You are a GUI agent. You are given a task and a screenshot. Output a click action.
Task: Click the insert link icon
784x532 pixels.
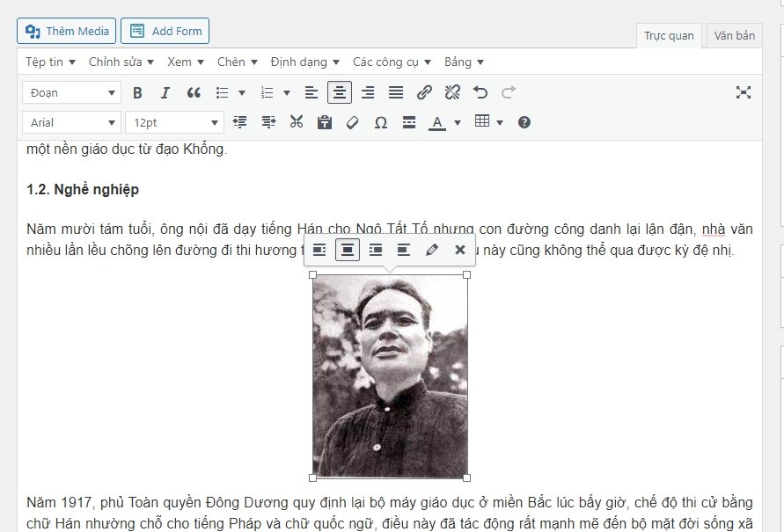[x=424, y=92]
